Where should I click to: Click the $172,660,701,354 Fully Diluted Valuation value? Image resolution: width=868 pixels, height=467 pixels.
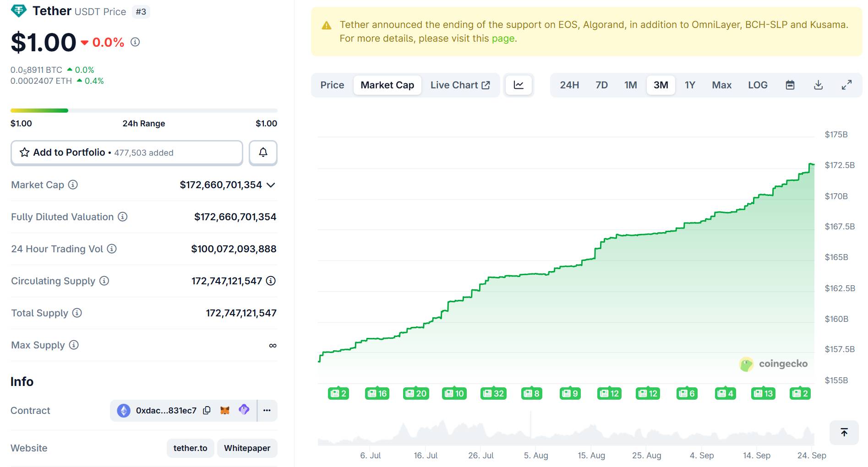pos(235,217)
